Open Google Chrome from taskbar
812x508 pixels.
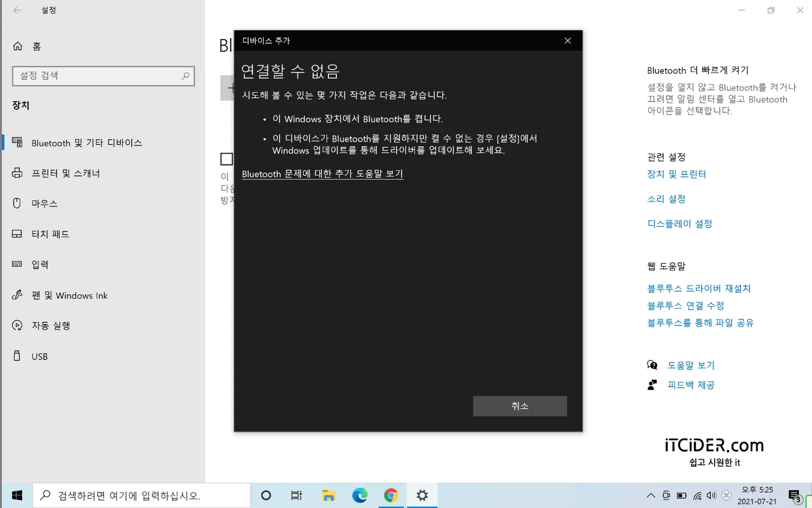point(391,495)
